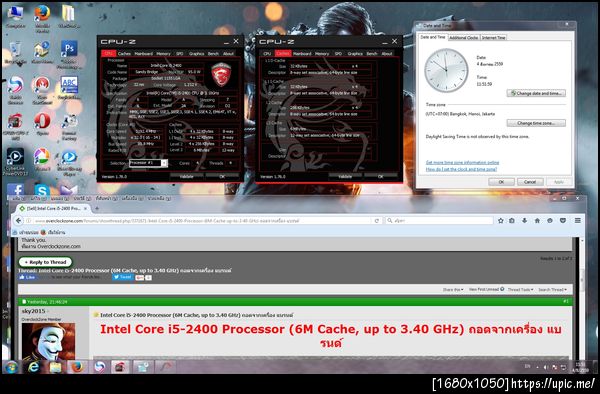Open SPD tab in right CPU-Z window
The height and width of the screenshot is (394, 600).
click(x=338, y=54)
